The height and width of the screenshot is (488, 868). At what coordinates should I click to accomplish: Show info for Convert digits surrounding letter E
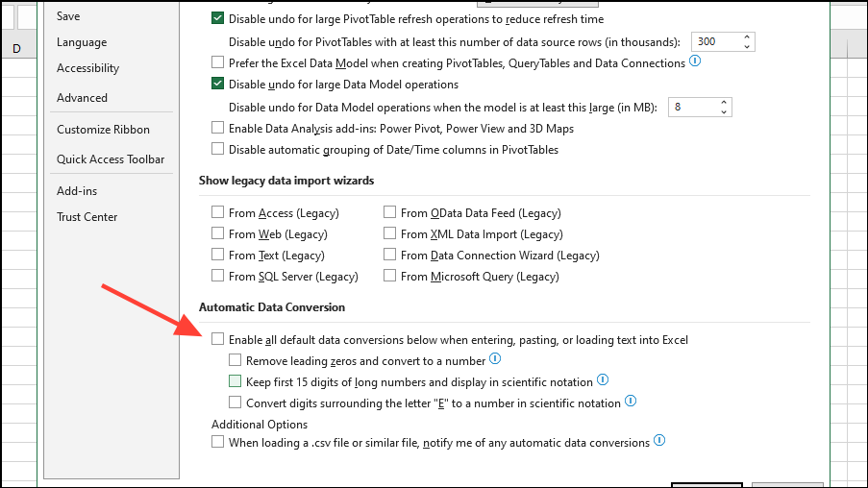[631, 402]
